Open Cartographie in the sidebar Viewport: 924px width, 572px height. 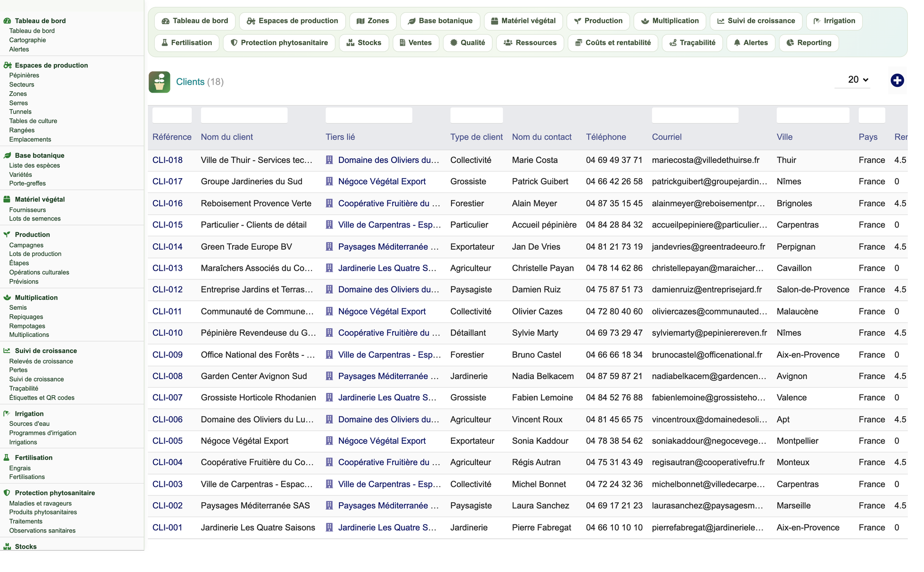[x=28, y=40]
